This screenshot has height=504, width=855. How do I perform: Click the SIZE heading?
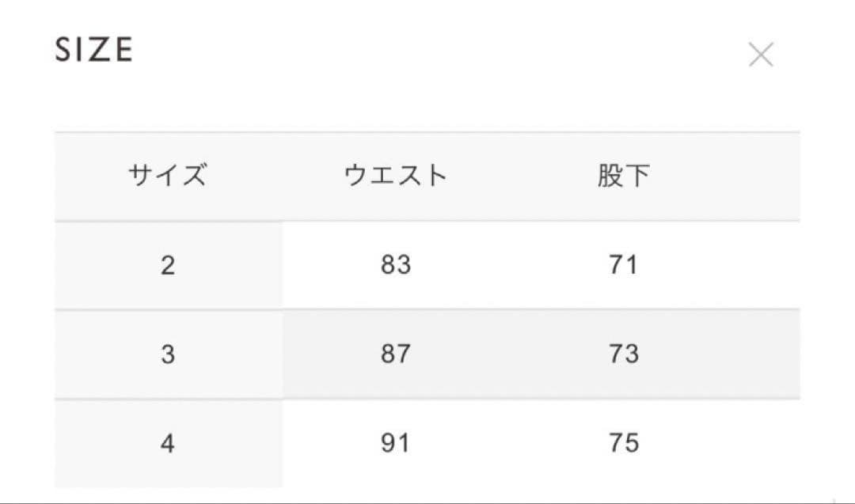93,50
